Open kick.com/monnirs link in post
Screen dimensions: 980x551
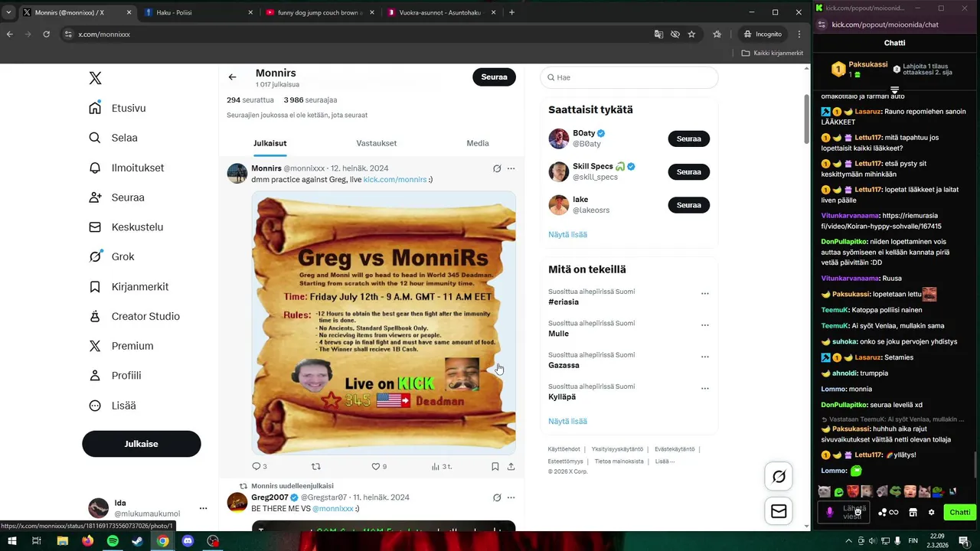pos(395,179)
